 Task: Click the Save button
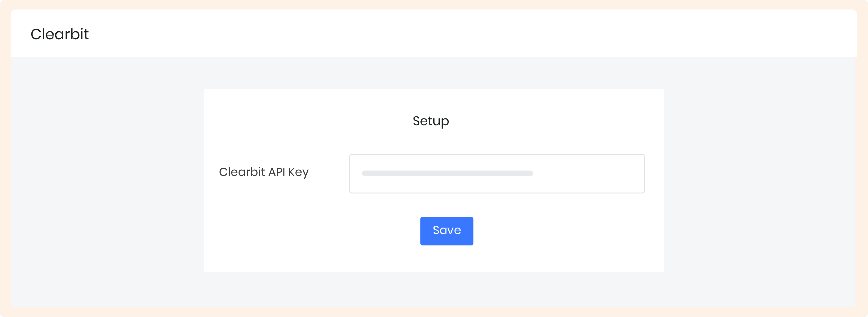pyautogui.click(x=447, y=231)
